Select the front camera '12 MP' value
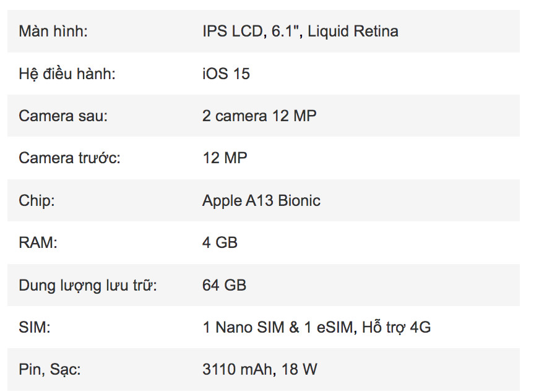 point(225,158)
